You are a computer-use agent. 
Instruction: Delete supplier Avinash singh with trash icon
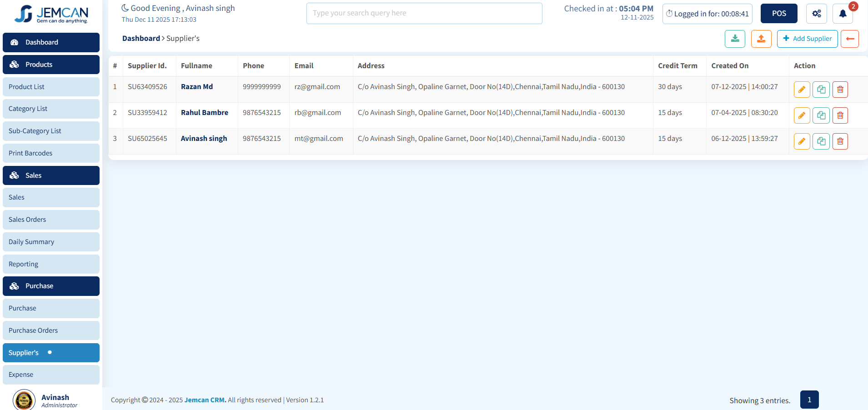(x=840, y=141)
